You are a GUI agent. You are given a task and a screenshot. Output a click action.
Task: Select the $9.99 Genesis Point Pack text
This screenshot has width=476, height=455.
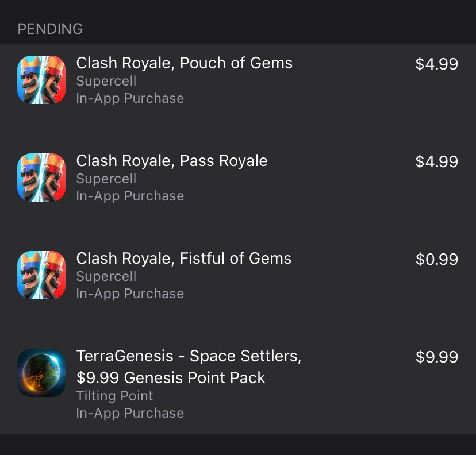point(171,378)
